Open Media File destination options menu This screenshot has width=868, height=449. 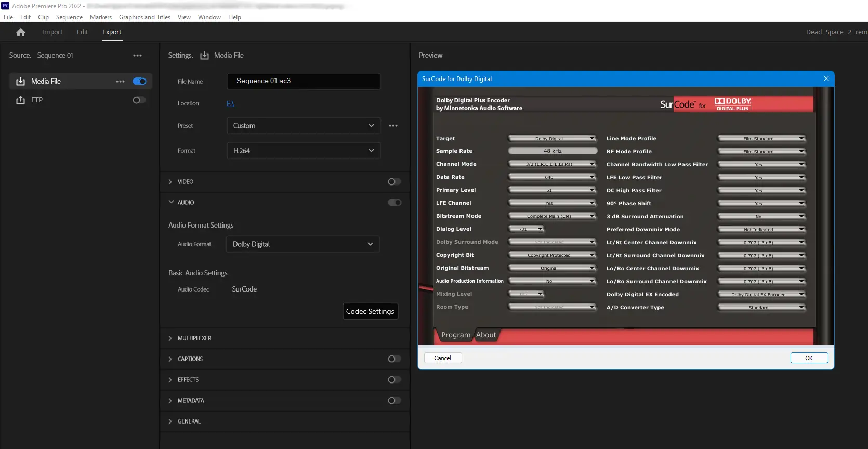coord(120,82)
